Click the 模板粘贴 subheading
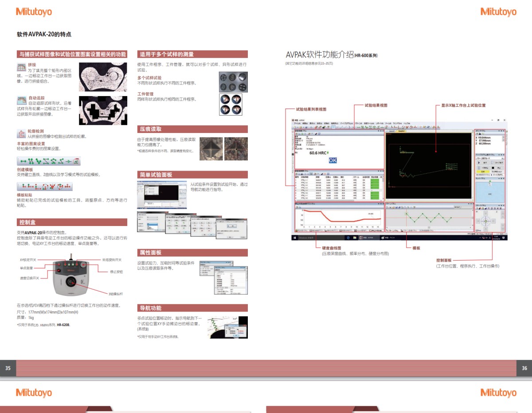This screenshot has height=413, width=532. (25, 195)
